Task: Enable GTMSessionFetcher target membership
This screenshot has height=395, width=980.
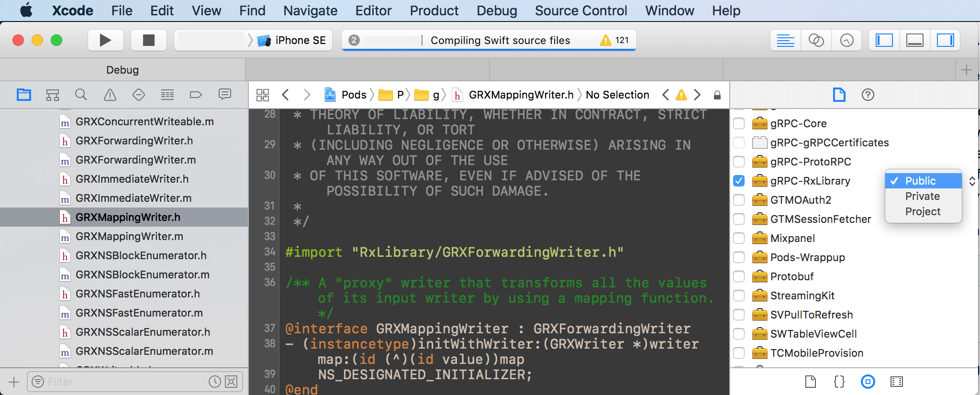Action: pyautogui.click(x=739, y=219)
